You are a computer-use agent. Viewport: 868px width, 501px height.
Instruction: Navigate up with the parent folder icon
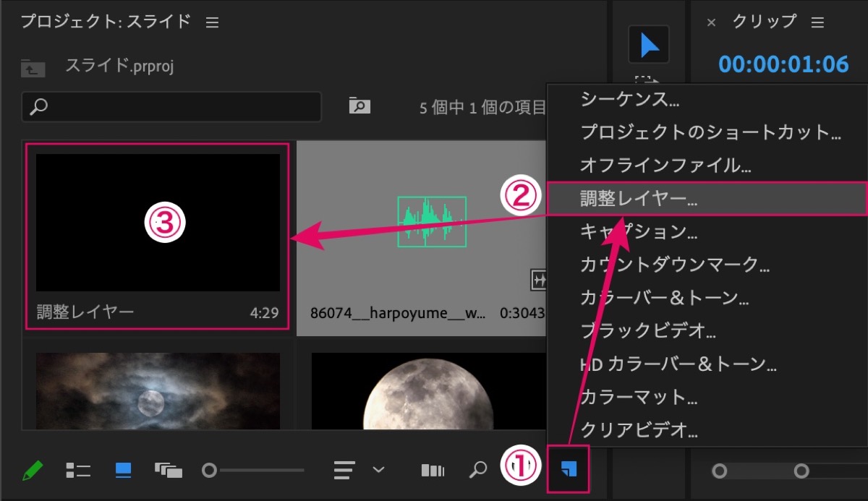[x=33, y=68]
